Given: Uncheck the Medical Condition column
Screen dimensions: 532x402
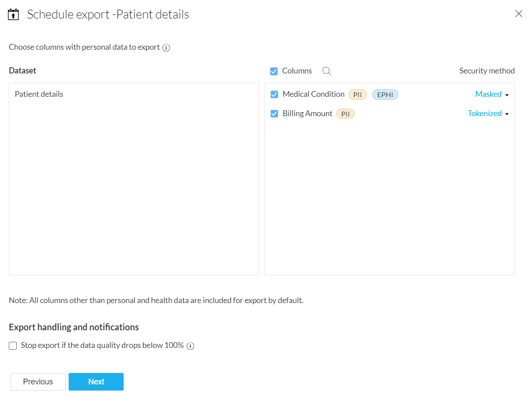Looking at the screenshot, I should 274,95.
